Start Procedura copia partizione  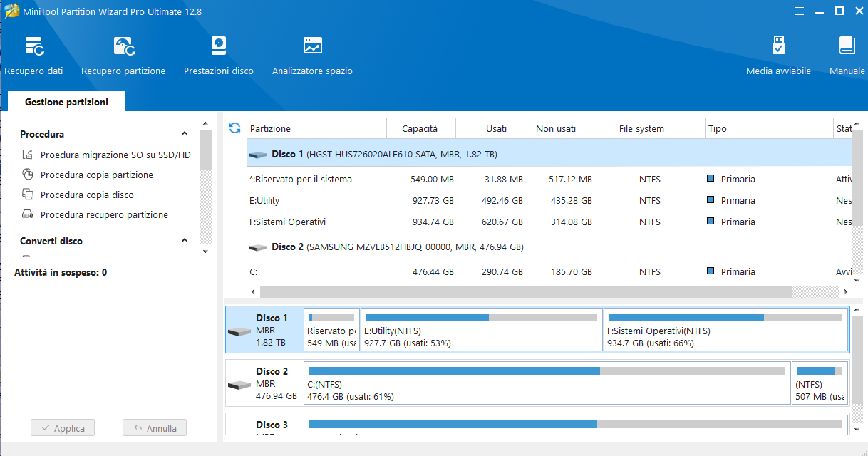(97, 175)
